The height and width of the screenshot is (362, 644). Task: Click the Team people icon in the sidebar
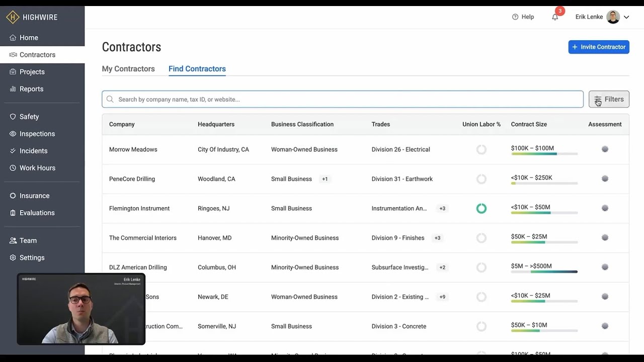click(x=13, y=240)
